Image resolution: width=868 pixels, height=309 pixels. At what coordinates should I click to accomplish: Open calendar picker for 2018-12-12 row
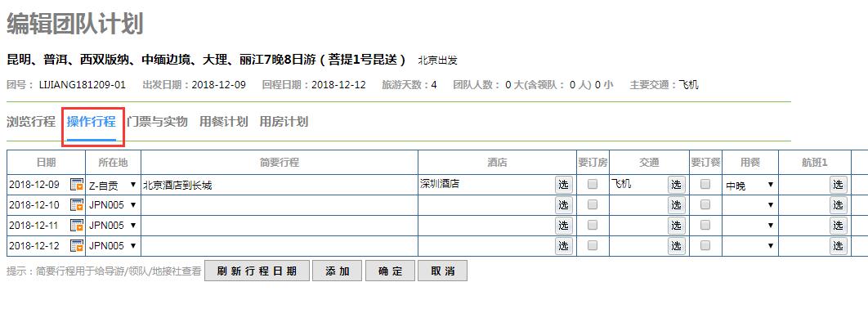click(77, 245)
